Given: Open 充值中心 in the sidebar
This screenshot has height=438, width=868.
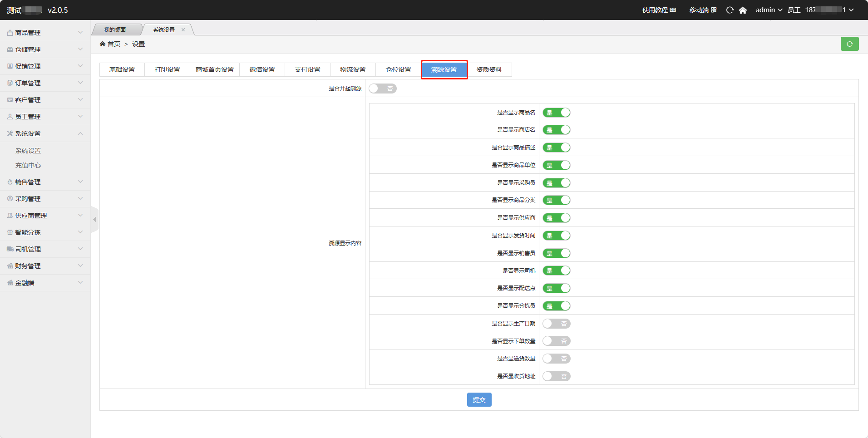Looking at the screenshot, I should 28,165.
